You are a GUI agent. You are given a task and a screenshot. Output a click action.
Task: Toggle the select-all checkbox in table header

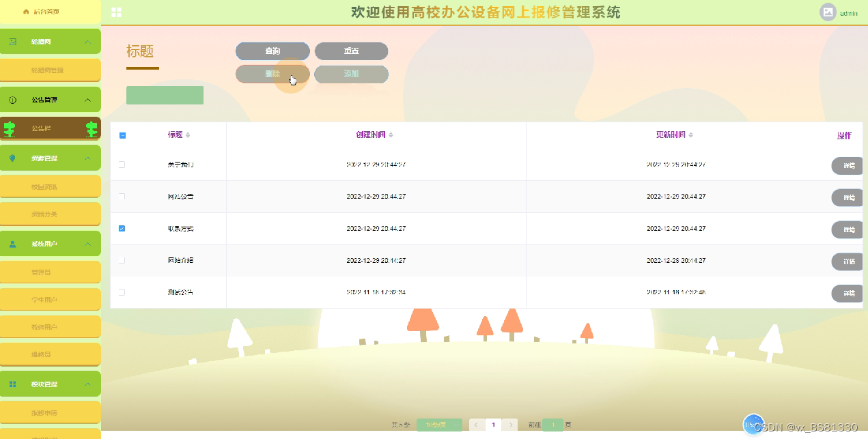point(122,135)
